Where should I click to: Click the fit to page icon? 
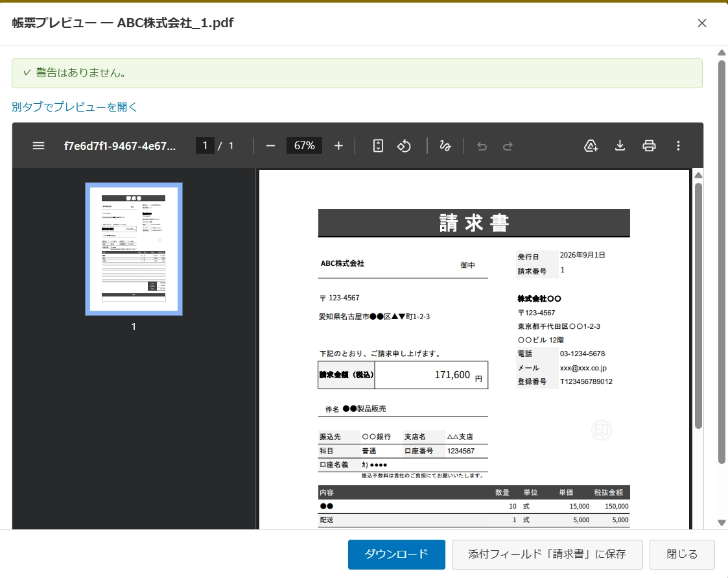click(378, 146)
